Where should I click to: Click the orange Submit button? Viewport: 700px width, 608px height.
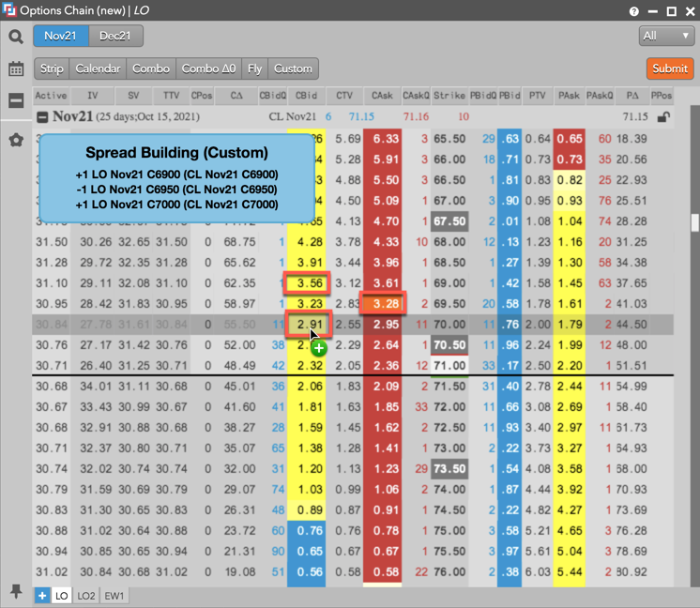[x=669, y=68]
